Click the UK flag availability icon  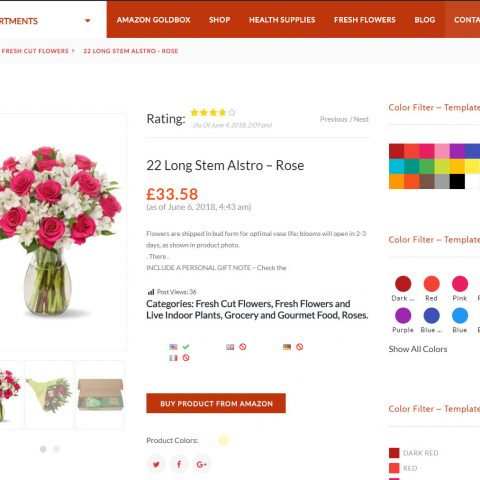pos(230,347)
